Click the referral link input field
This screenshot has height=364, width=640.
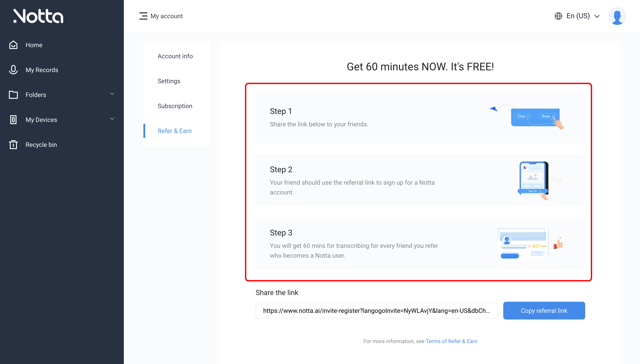377,311
